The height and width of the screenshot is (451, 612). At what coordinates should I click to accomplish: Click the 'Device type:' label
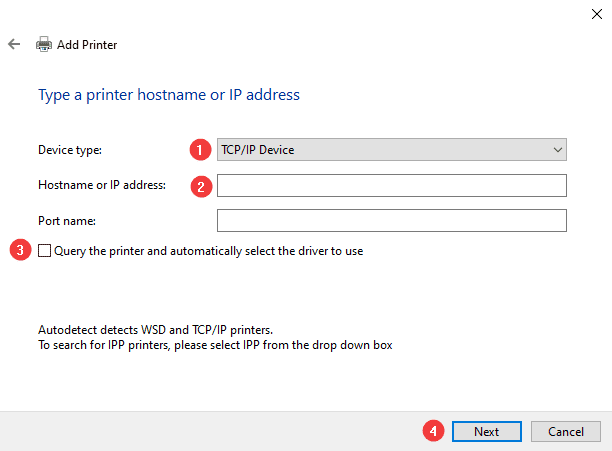(x=70, y=150)
